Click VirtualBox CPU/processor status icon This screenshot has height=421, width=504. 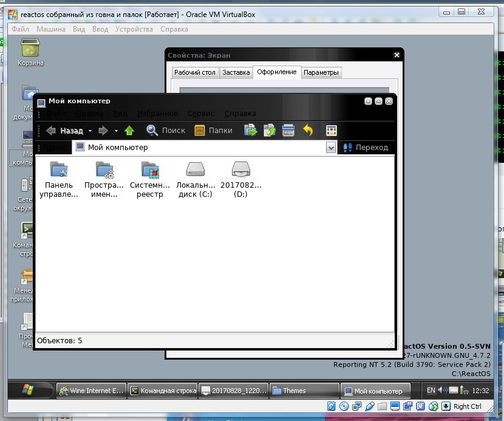tap(420, 406)
